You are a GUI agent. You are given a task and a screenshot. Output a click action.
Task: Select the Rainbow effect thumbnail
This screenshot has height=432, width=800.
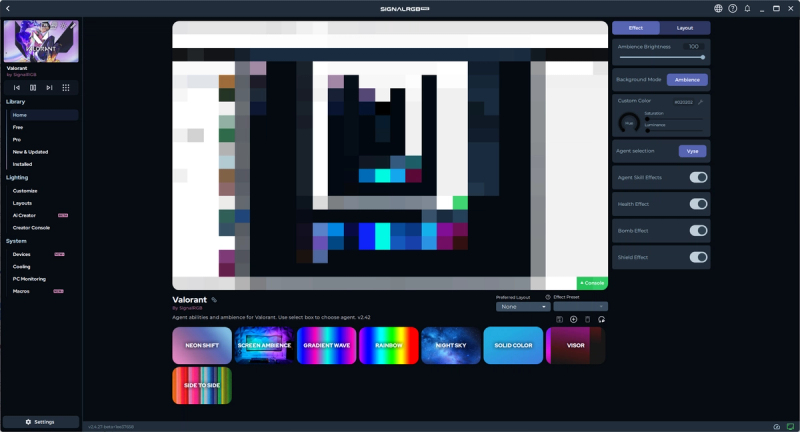coord(388,345)
